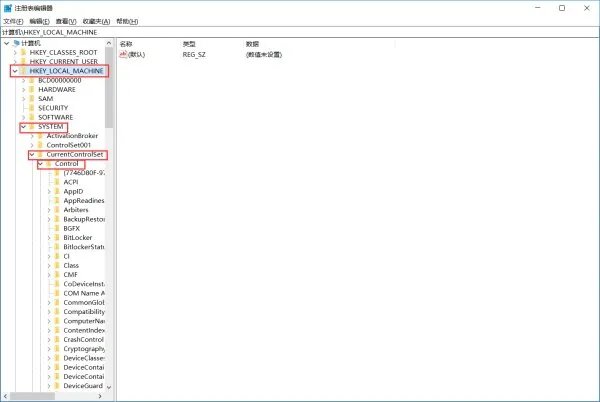Image resolution: width=600 pixels, height=402 pixels.
Task: Expand the HARDWARE key
Action: click(x=24, y=90)
